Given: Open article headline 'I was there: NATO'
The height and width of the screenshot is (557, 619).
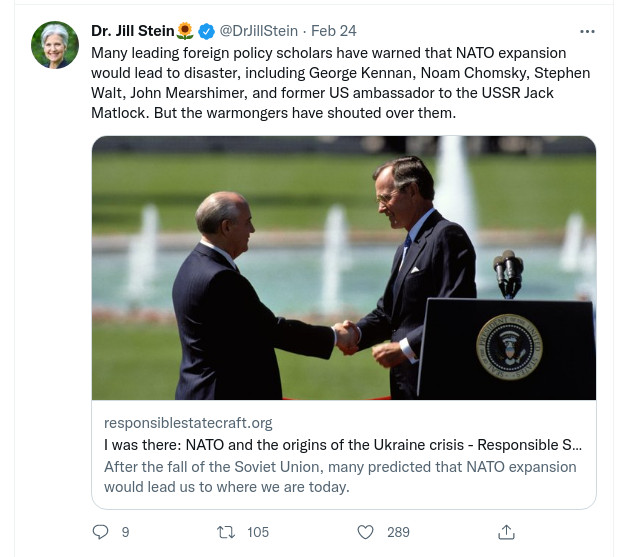Looking at the screenshot, I should pyautogui.click(x=342, y=445).
